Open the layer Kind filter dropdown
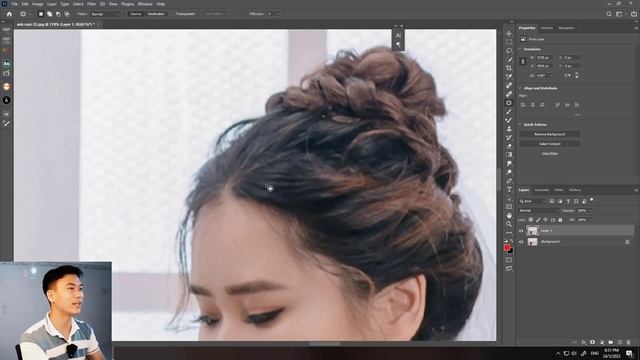Image resolution: width=640 pixels, height=360 pixels. tap(532, 201)
